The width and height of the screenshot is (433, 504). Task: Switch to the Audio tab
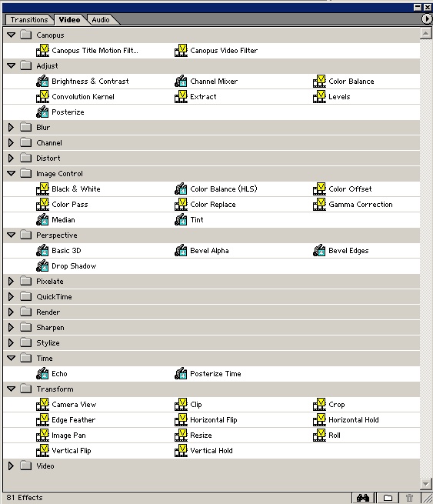pos(101,20)
